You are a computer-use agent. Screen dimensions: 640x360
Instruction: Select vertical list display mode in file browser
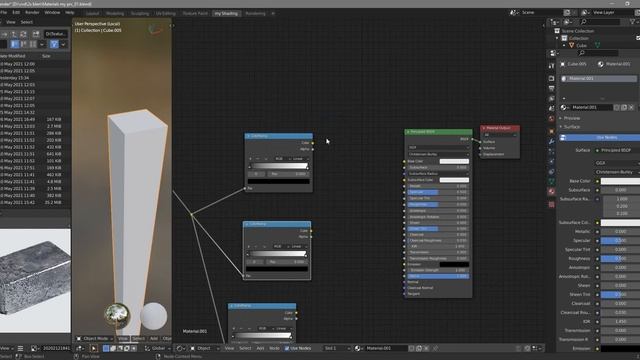click(15, 44)
